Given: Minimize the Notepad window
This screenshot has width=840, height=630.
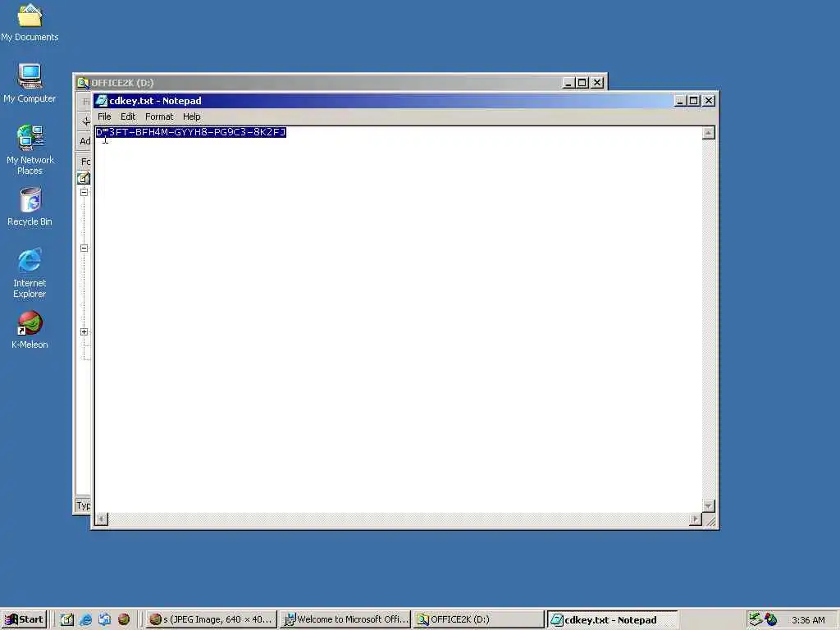Looking at the screenshot, I should [679, 101].
